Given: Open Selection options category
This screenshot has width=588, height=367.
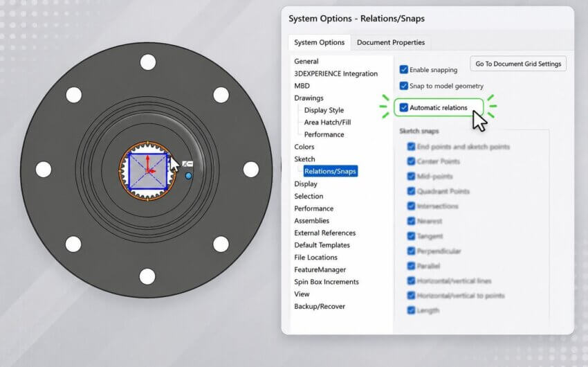Looking at the screenshot, I should [x=309, y=196].
